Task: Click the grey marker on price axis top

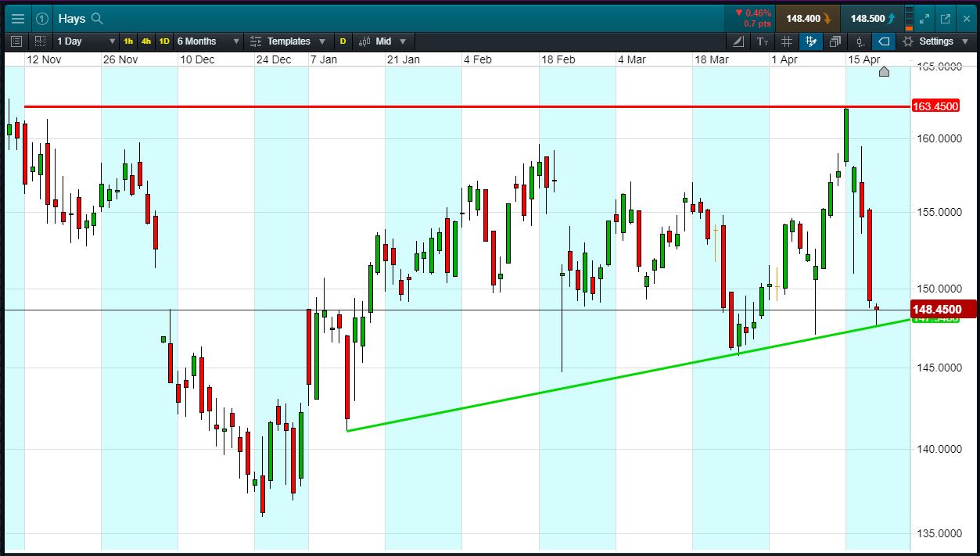Action: tap(884, 72)
